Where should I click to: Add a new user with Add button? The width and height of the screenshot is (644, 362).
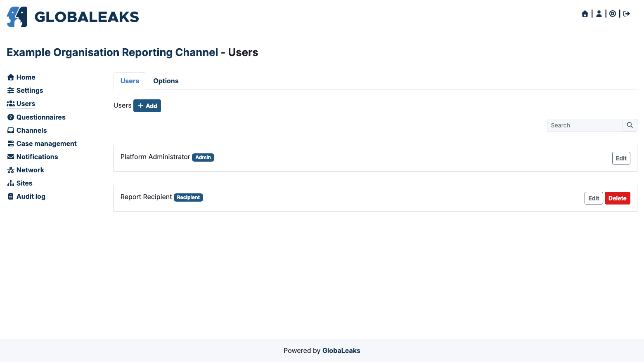point(147,106)
